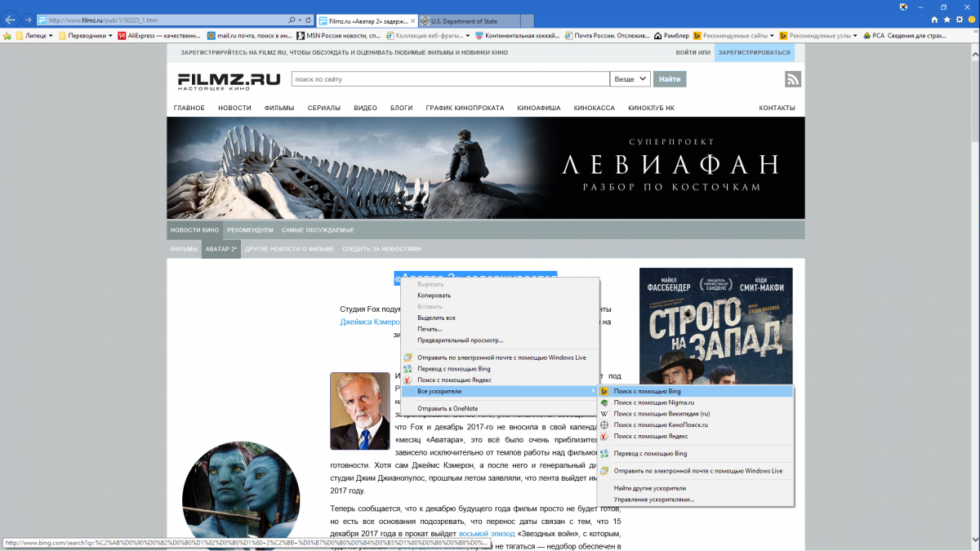
Task: Open the site RSS feed icon
Action: (793, 79)
